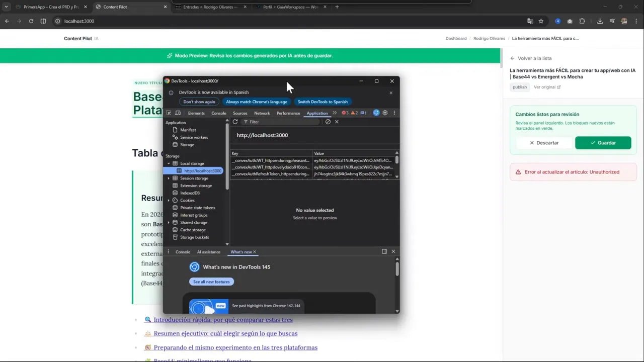Open the DevTools settings gear
Image resolution: width=644 pixels, height=362 pixels.
[x=385, y=113]
